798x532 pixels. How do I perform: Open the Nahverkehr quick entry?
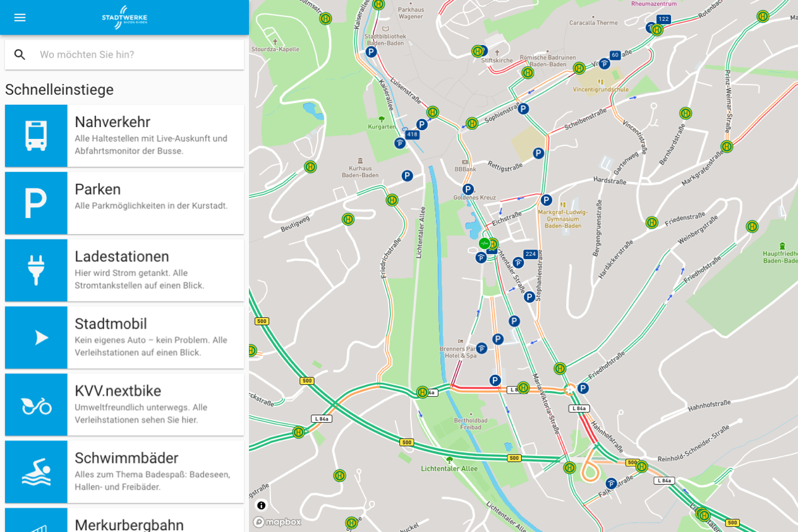tap(155, 136)
